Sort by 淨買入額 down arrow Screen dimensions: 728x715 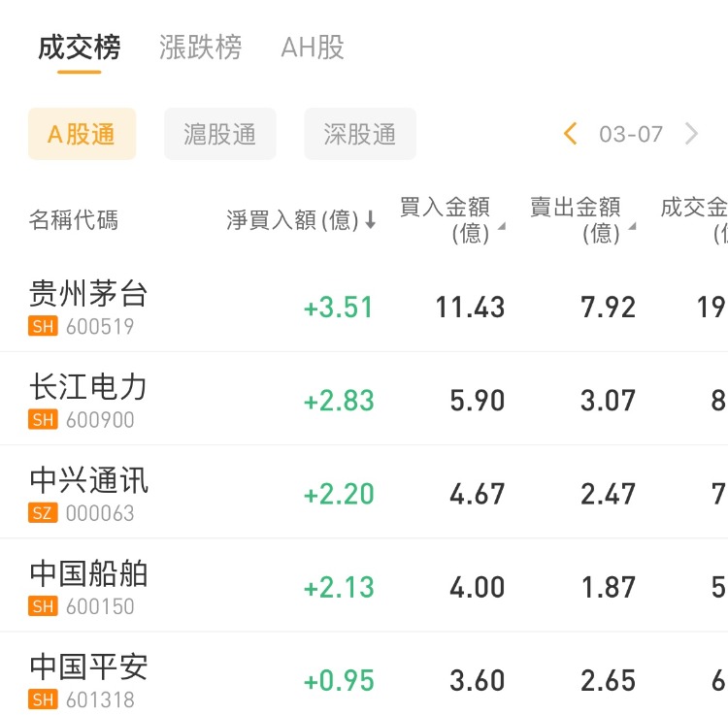point(370,220)
